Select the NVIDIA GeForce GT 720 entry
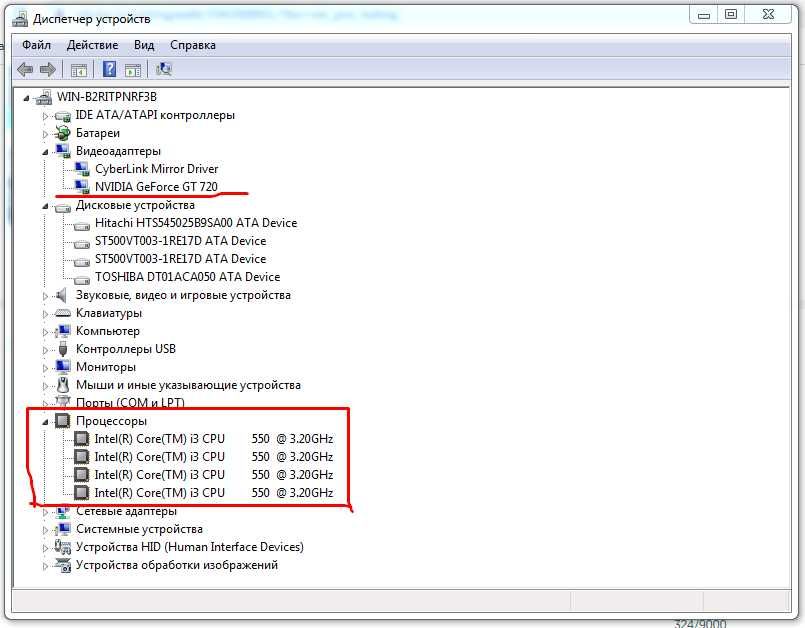805x628 pixels. [156, 187]
